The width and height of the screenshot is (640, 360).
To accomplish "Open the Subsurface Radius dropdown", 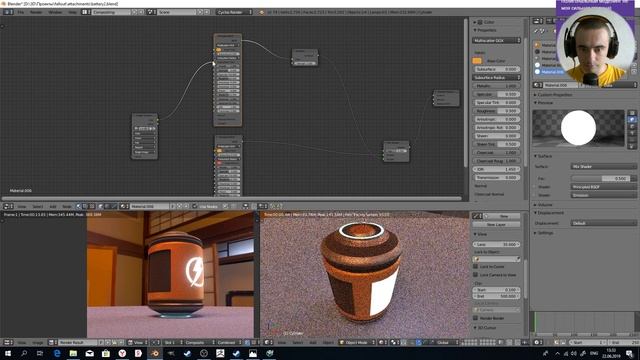I will (496, 77).
